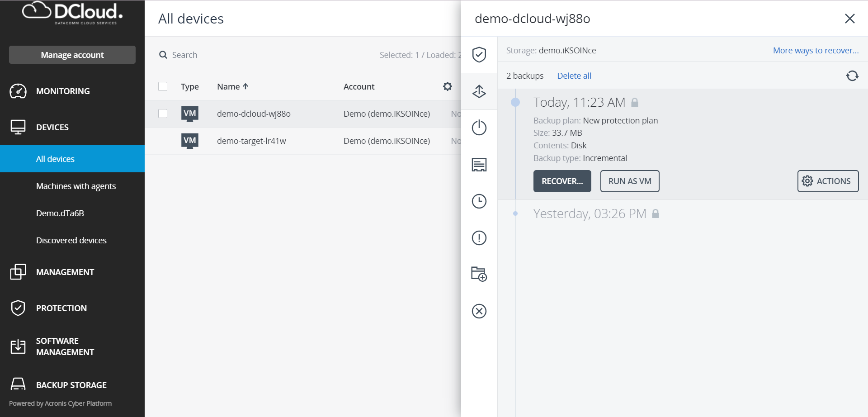The image size is (868, 417).
Task: Expand the BACKUP STORAGE menu
Action: (x=71, y=385)
